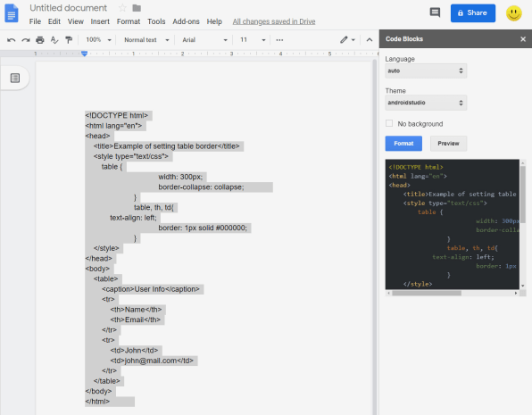
Task: Open the smiley account avatar
Action: pos(513,13)
